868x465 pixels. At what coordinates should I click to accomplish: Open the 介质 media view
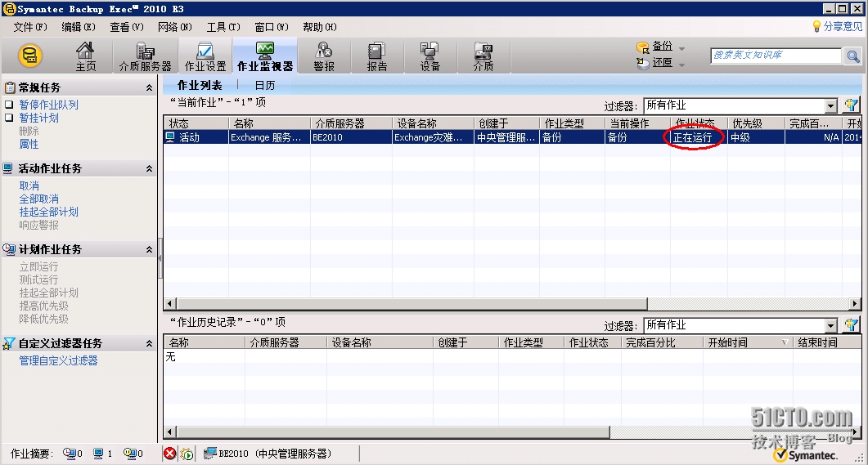[483, 56]
